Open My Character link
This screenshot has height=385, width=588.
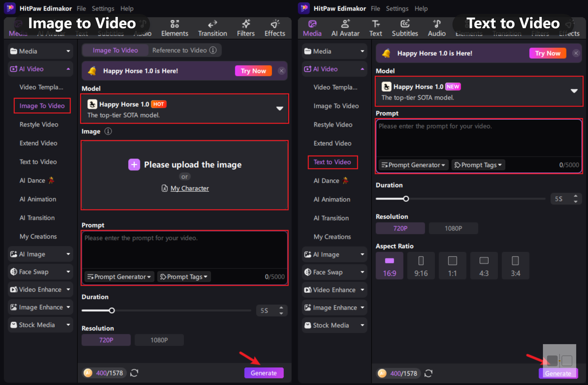pyautogui.click(x=189, y=188)
